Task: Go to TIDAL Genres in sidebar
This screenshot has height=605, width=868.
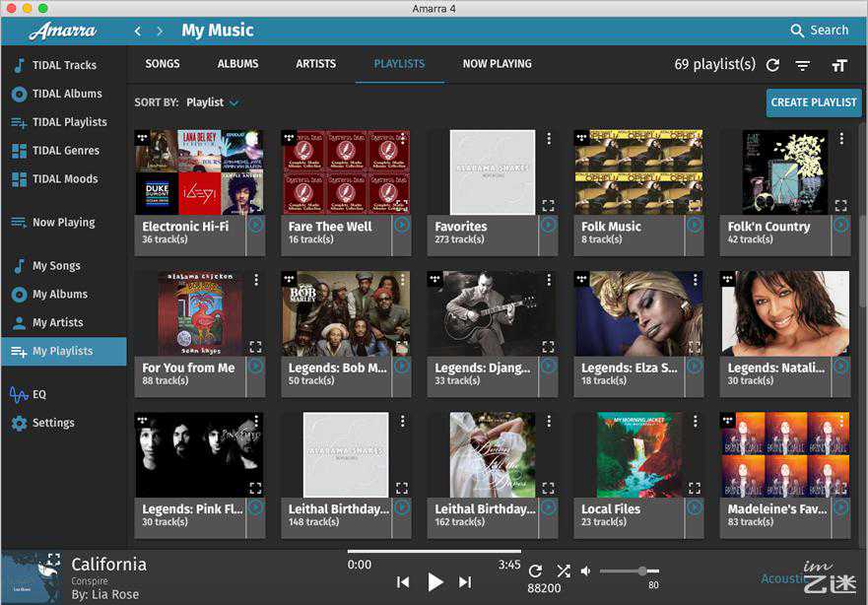Action: click(x=65, y=151)
